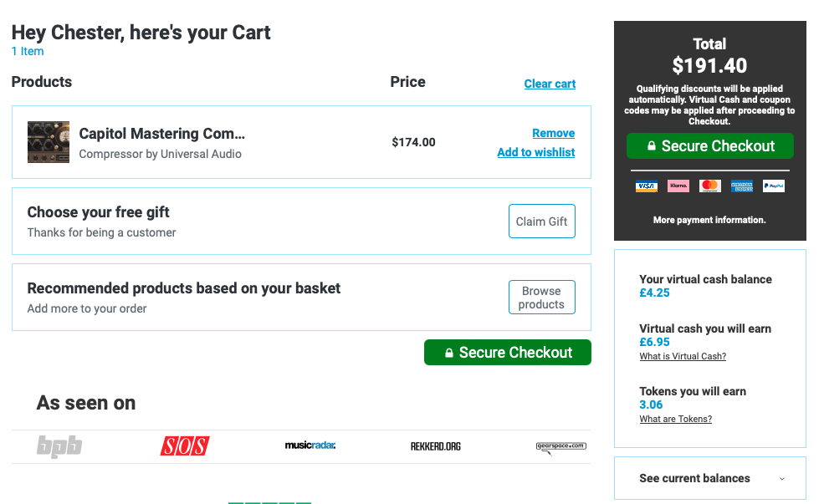Click the £6.95 virtual cash earned value
This screenshot has height=504, width=824.
coord(654,343)
